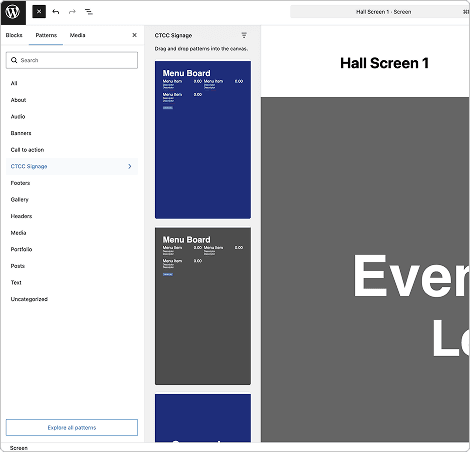This screenshot has height=452, width=470.
Task: Select the Audio category
Action: click(x=72, y=117)
